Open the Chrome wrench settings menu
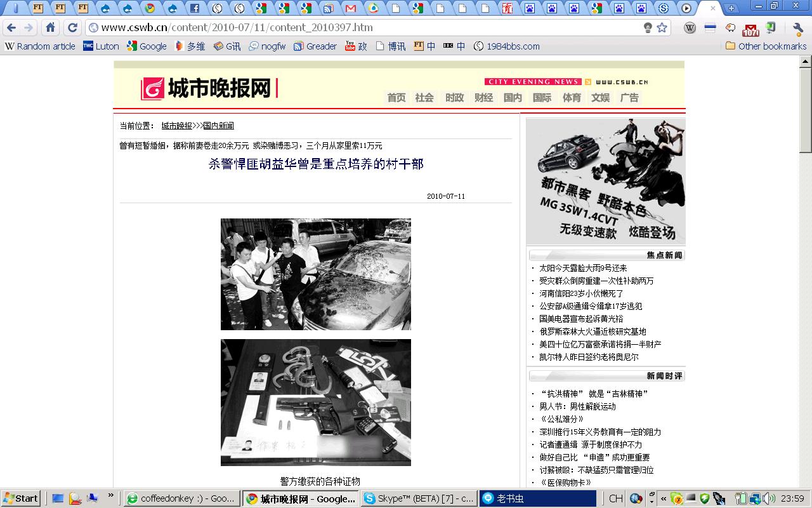Image resolution: width=812 pixels, height=508 pixels. 798,28
